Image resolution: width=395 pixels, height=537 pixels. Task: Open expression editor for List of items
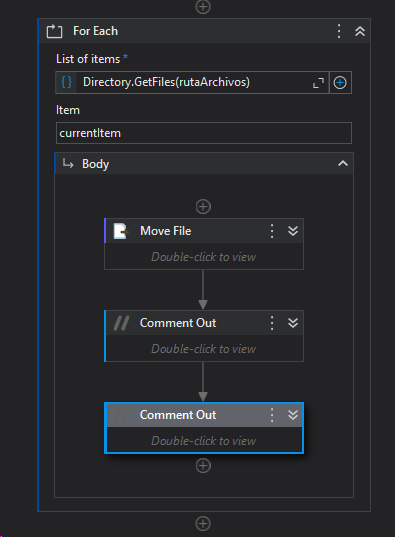(318, 83)
